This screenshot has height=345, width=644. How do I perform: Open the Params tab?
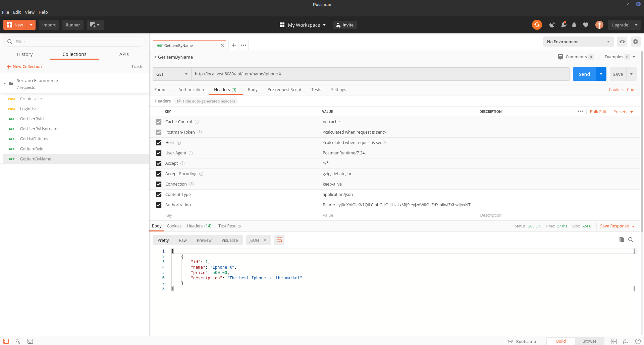[x=161, y=89]
